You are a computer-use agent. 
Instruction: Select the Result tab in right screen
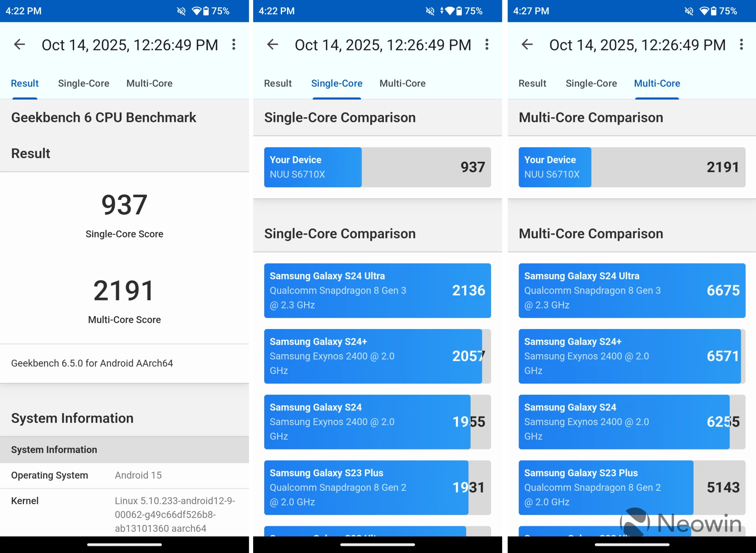[532, 83]
